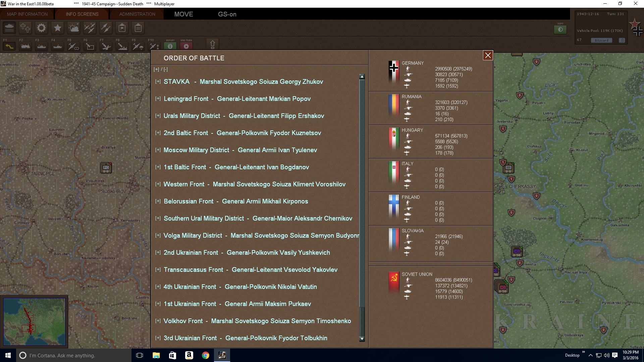Click the Rumania flag

tap(394, 106)
